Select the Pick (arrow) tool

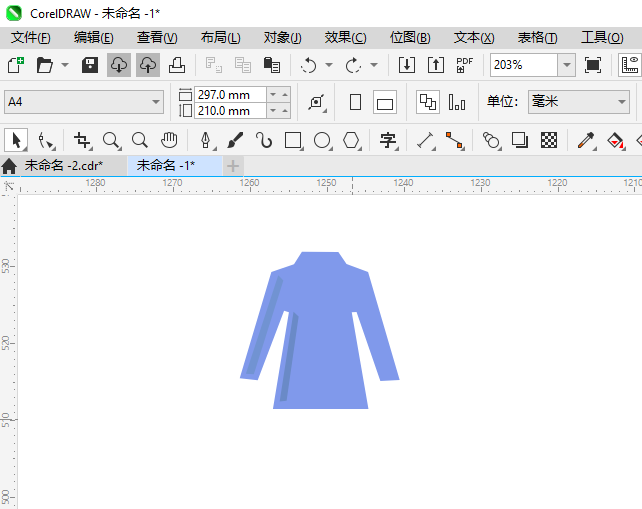tap(16, 140)
